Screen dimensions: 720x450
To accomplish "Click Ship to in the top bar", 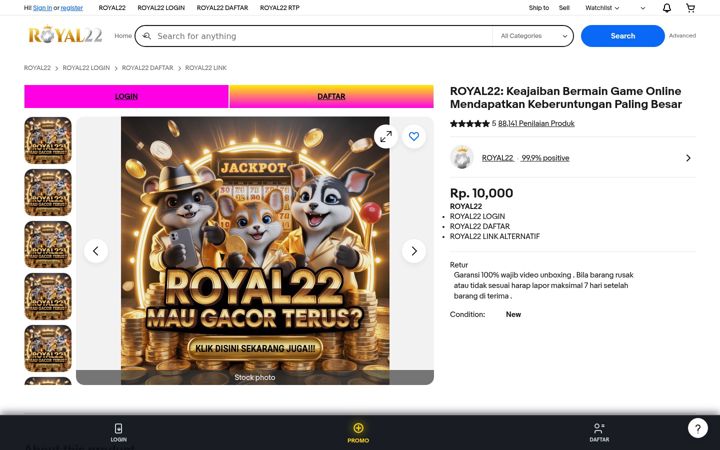I will tap(539, 8).
